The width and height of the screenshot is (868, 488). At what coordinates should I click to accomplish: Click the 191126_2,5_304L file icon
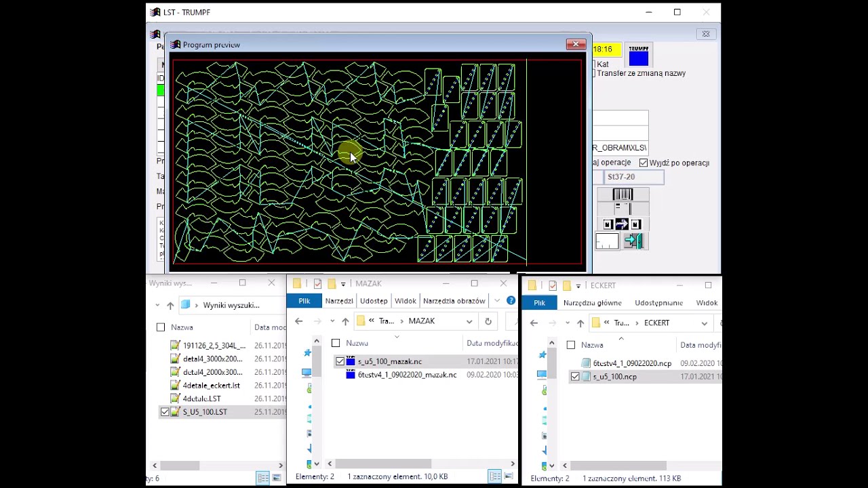[176, 346]
